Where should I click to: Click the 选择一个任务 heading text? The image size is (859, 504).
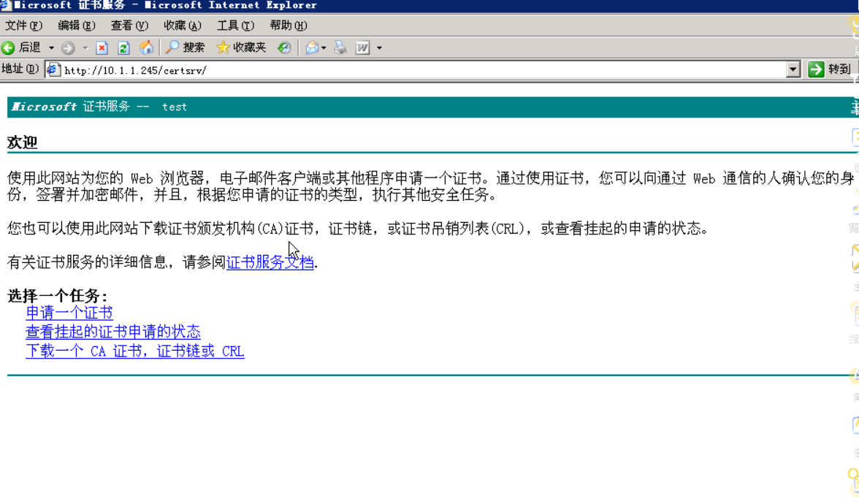pos(57,297)
